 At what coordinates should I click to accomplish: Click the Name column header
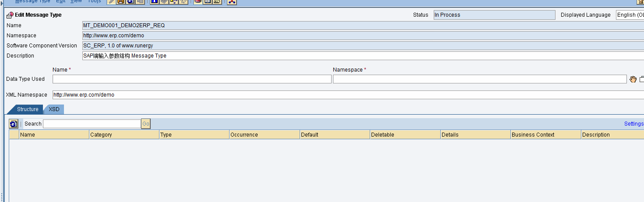click(x=54, y=135)
